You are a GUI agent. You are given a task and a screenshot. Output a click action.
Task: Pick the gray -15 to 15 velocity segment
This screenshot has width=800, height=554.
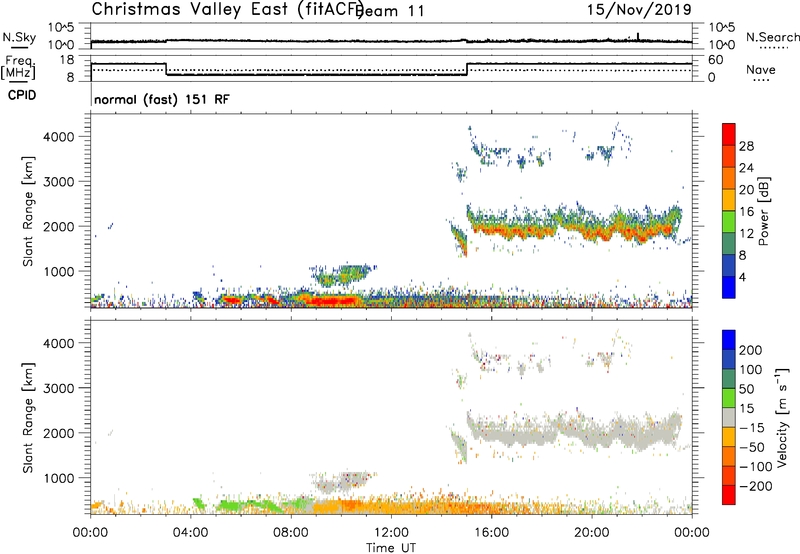click(x=729, y=417)
